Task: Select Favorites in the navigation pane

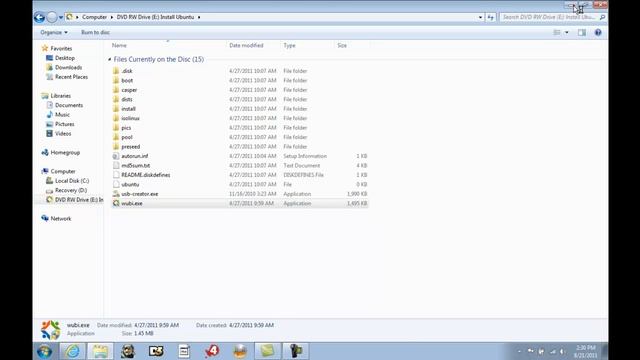Action: pos(61,48)
